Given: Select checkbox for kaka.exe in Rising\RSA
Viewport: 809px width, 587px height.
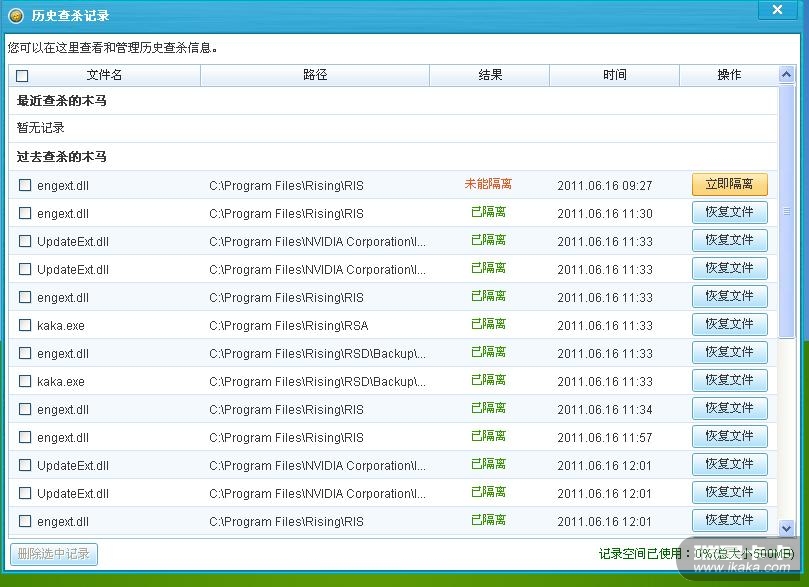Looking at the screenshot, I should click(x=25, y=325).
